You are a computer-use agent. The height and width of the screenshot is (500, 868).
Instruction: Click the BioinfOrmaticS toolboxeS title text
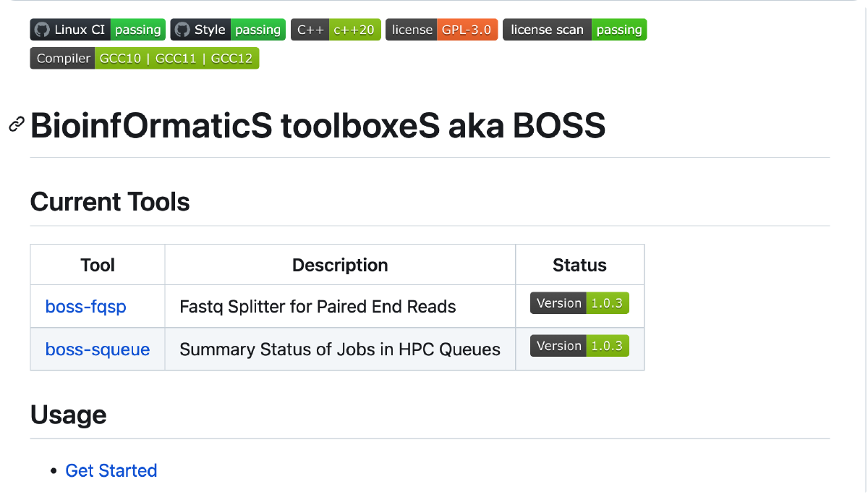coord(318,126)
